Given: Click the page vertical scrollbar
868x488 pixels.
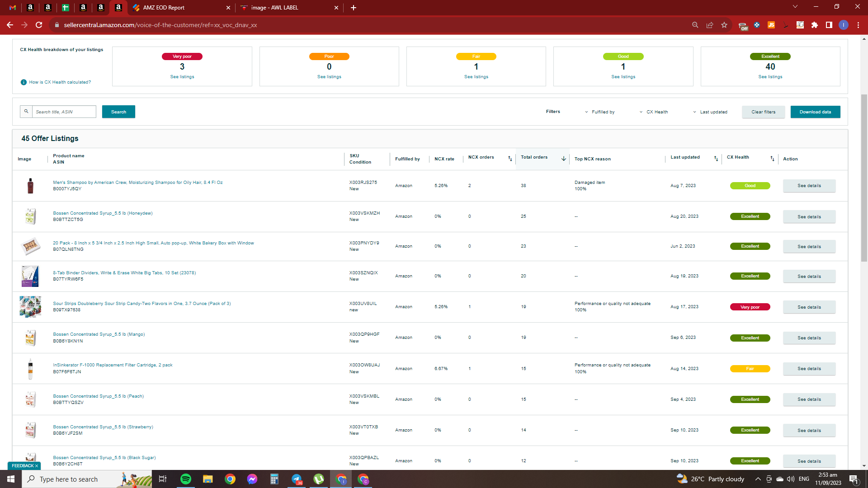Looking at the screenshot, I should pos(864,178).
